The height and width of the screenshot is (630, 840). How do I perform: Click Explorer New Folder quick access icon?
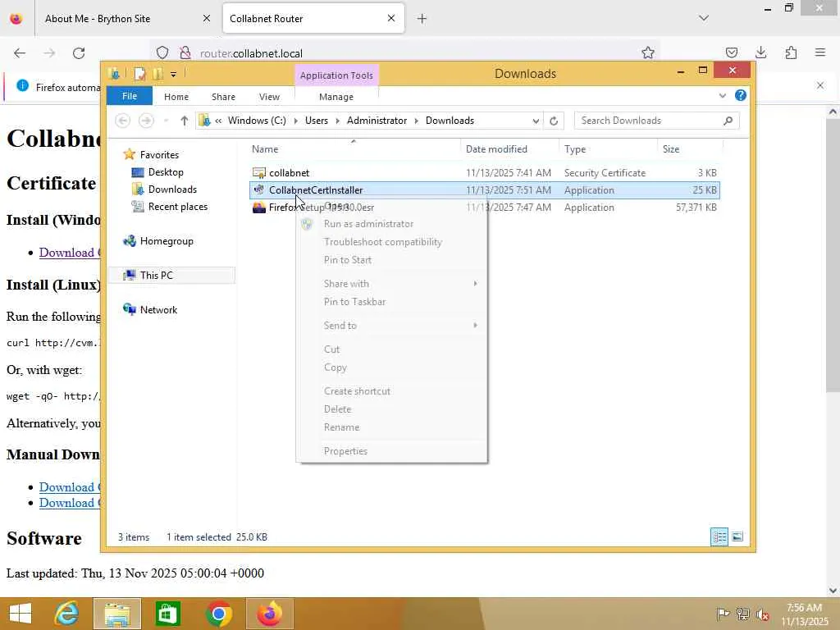[x=157, y=74]
